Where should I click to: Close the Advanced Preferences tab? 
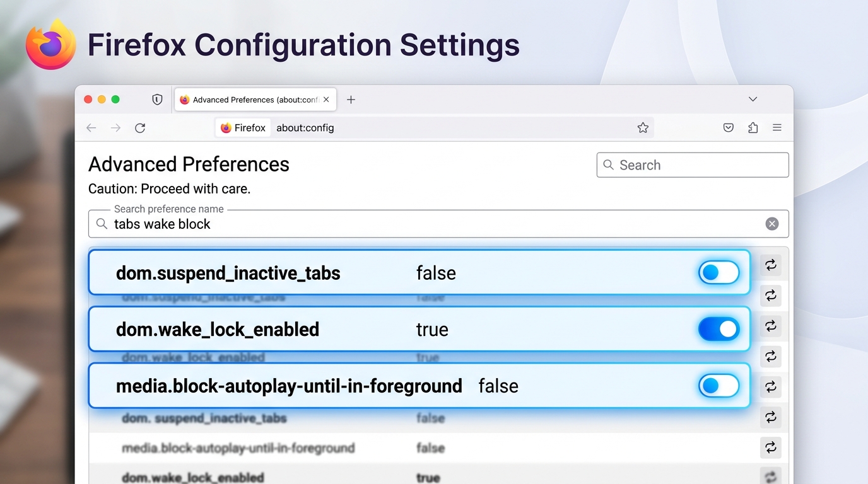point(326,100)
